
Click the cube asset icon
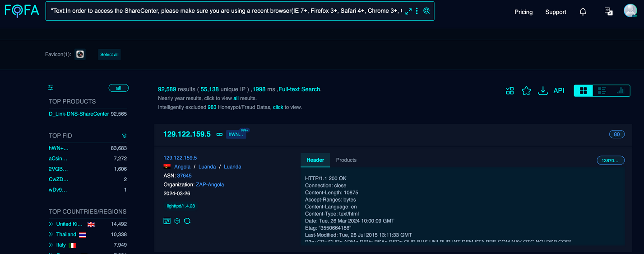pos(177,221)
